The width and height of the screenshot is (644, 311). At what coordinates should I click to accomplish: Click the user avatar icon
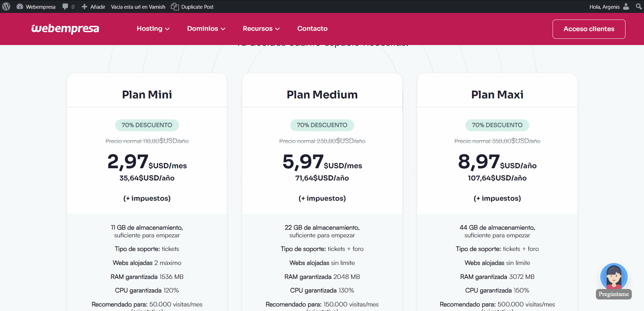tap(626, 7)
